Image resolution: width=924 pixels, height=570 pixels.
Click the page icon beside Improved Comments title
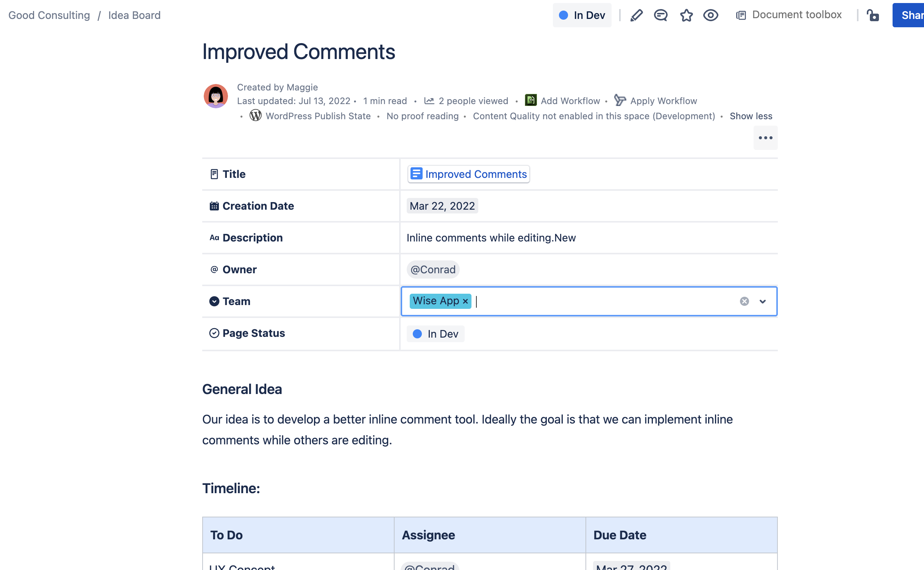point(416,174)
